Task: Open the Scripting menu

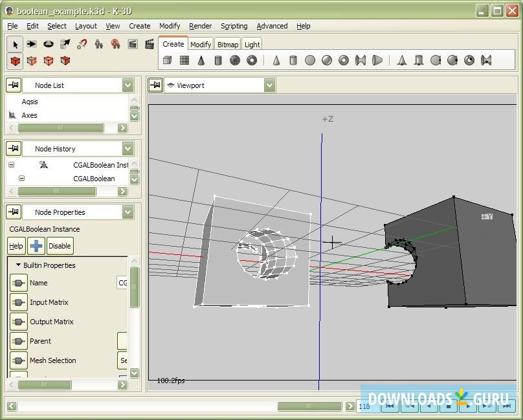Action: click(234, 26)
